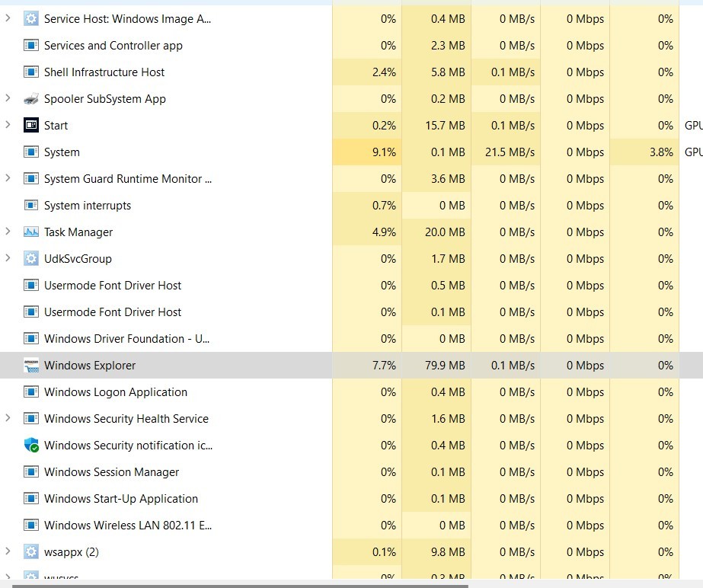Expand the wsappx (2) group
Image resolution: width=703 pixels, height=588 pixels.
8,551
